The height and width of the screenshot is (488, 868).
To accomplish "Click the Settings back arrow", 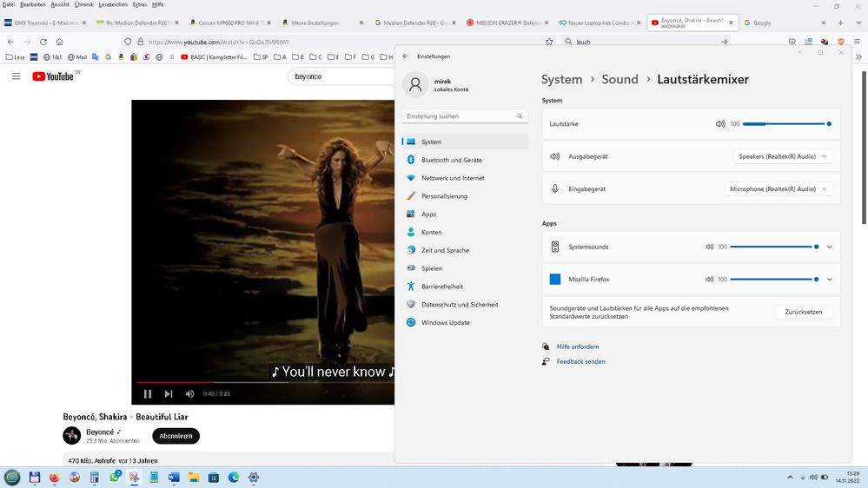I will point(405,56).
